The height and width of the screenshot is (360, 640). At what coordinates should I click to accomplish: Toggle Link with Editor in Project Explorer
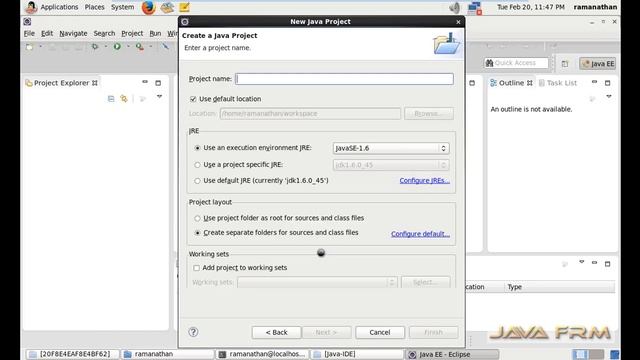click(x=124, y=98)
